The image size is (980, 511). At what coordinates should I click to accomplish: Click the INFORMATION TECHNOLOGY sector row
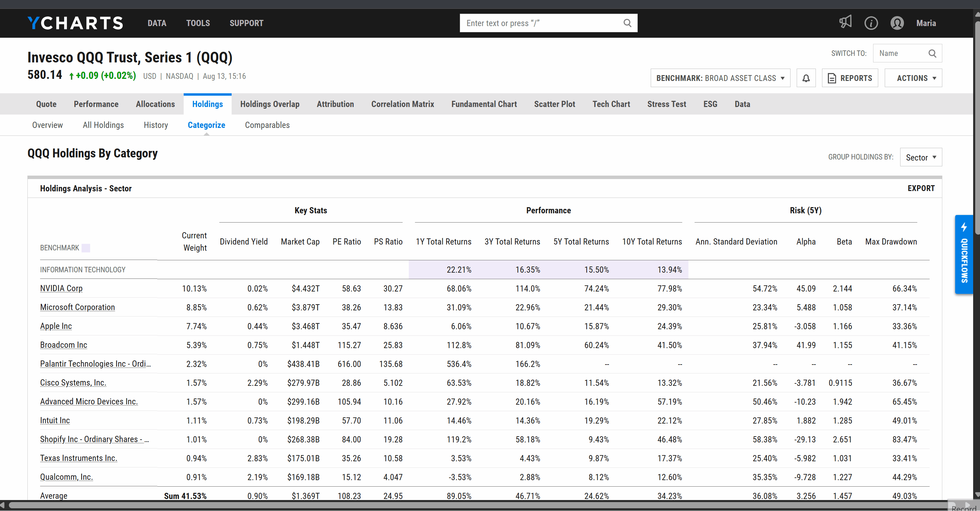[x=485, y=270]
